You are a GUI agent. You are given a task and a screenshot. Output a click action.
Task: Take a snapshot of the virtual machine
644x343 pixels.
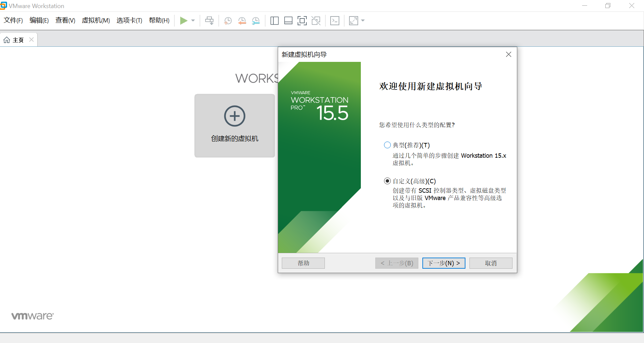click(228, 21)
